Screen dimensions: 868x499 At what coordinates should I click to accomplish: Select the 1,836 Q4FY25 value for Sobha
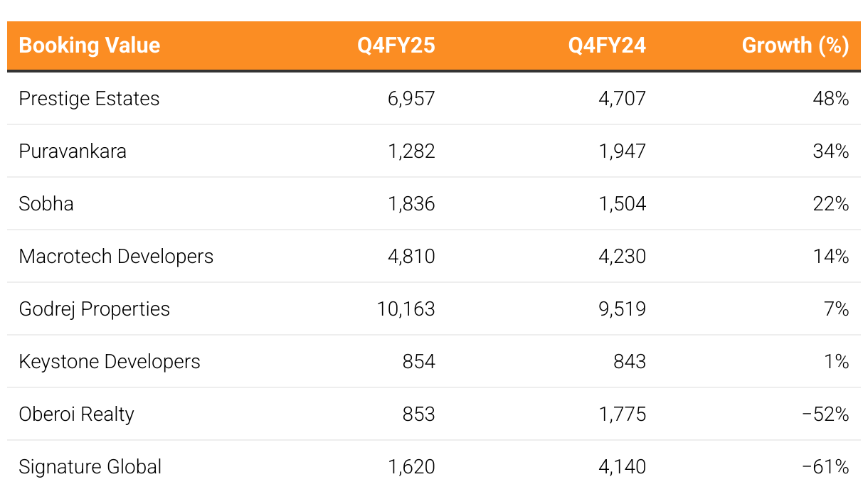pyautogui.click(x=411, y=203)
